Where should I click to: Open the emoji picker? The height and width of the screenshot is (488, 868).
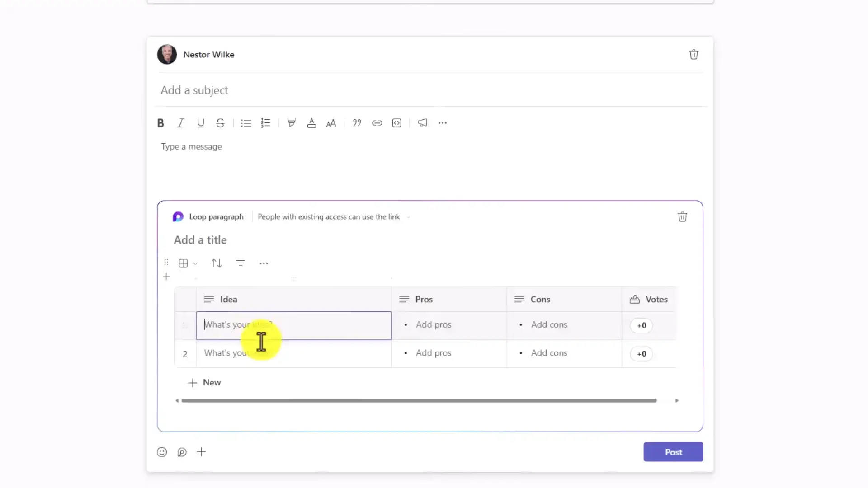162,452
